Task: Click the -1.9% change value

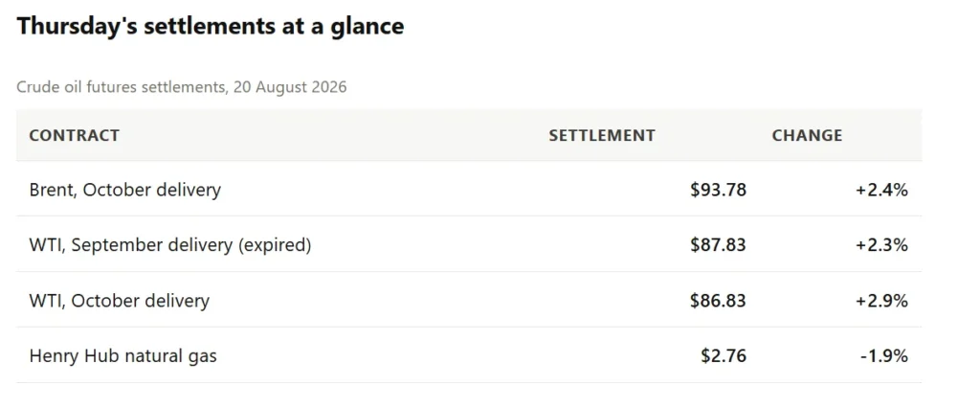Action: click(884, 356)
